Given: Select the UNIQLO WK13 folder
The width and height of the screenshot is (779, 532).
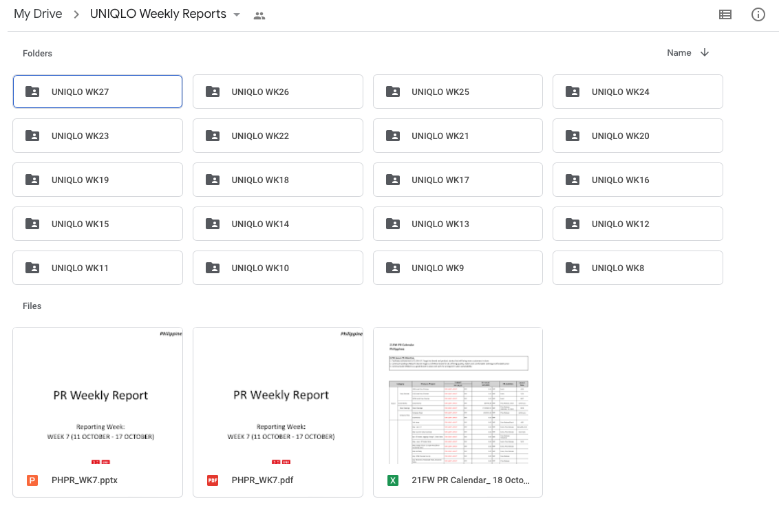Looking at the screenshot, I should (x=457, y=224).
